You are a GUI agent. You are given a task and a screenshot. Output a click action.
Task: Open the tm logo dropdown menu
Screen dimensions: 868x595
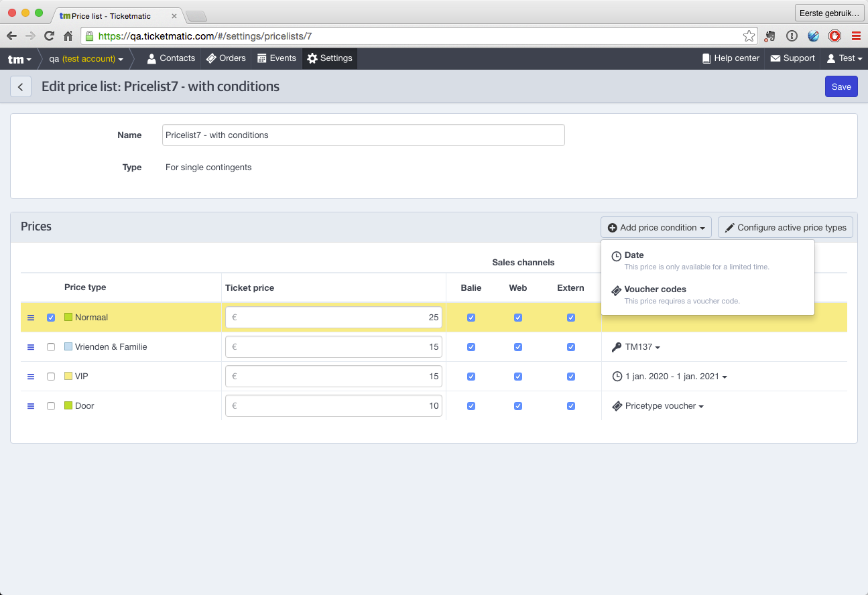19,59
